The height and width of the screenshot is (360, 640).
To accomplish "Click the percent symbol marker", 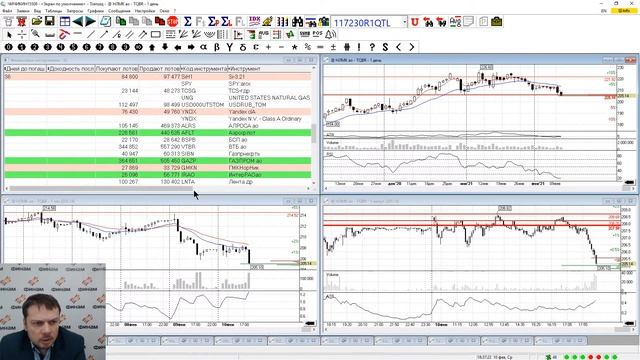I will pyautogui.click(x=307, y=47).
